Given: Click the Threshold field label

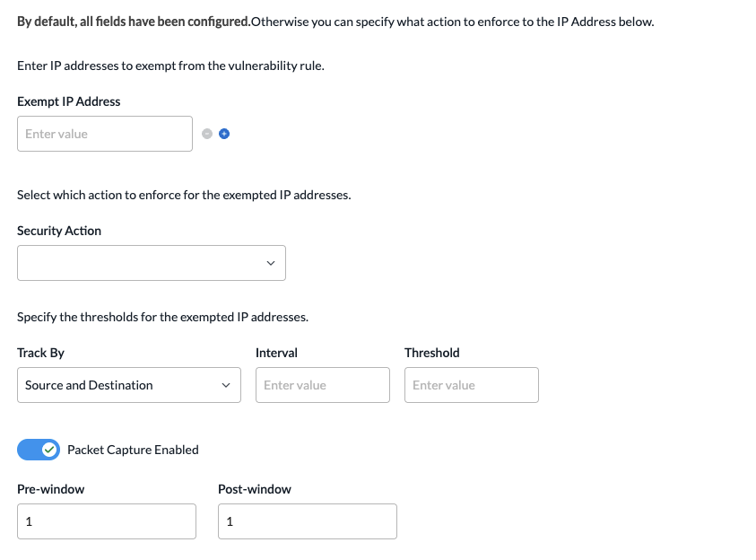Looking at the screenshot, I should [432, 353].
